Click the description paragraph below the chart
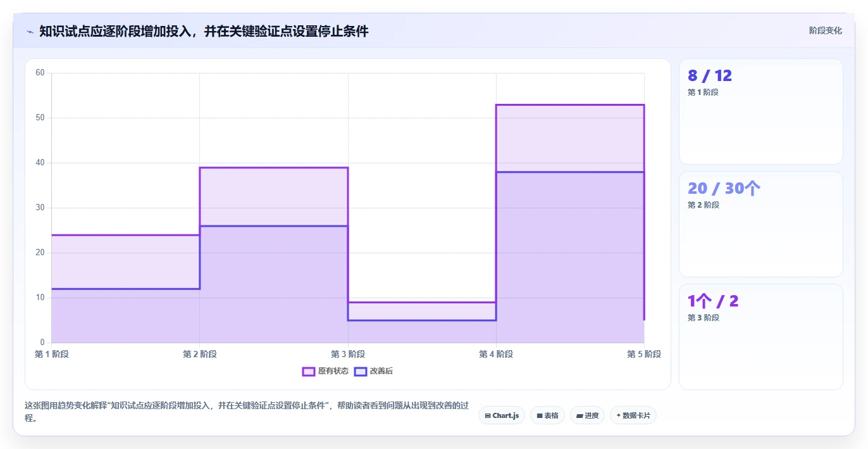The image size is (868, 449). point(247,412)
